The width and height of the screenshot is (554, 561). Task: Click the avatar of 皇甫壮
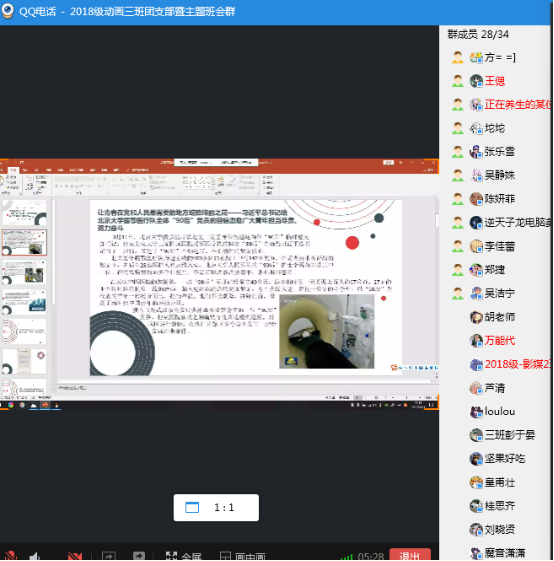click(x=476, y=482)
